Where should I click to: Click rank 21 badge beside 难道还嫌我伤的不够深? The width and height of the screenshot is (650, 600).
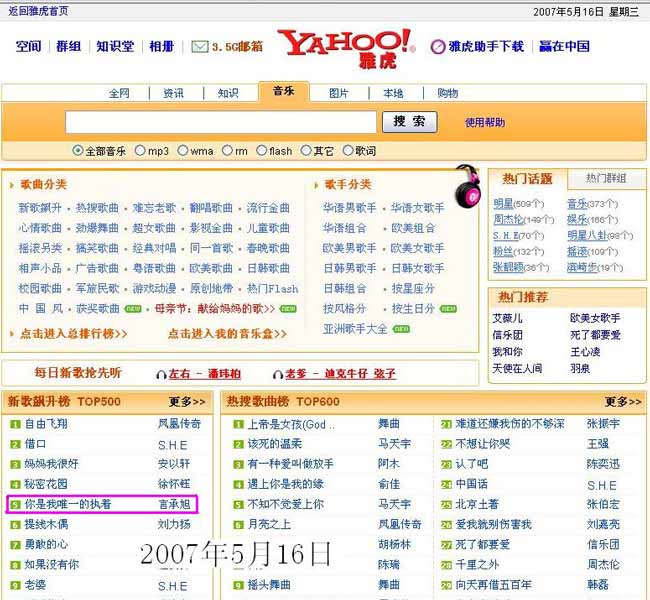click(446, 424)
